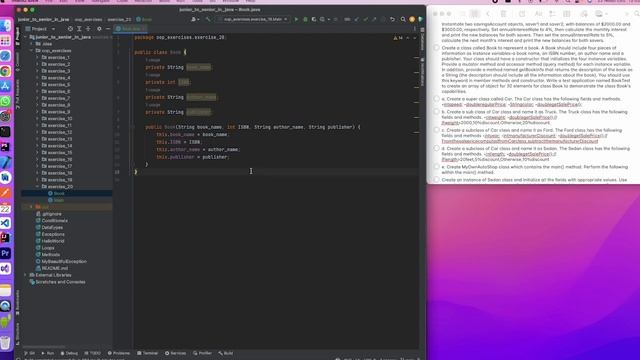
Task: Click the Select Opened File target icon
Action: click(x=70, y=29)
